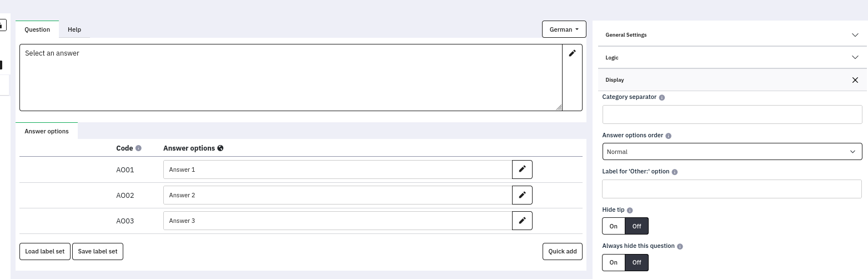Open the German language dropdown
Image resolution: width=868 pixels, height=279 pixels.
click(564, 29)
